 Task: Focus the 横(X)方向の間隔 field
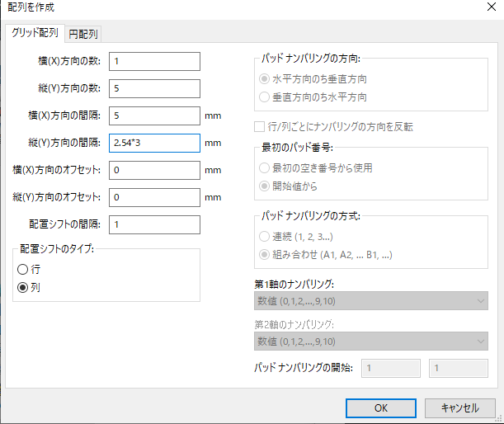point(154,115)
